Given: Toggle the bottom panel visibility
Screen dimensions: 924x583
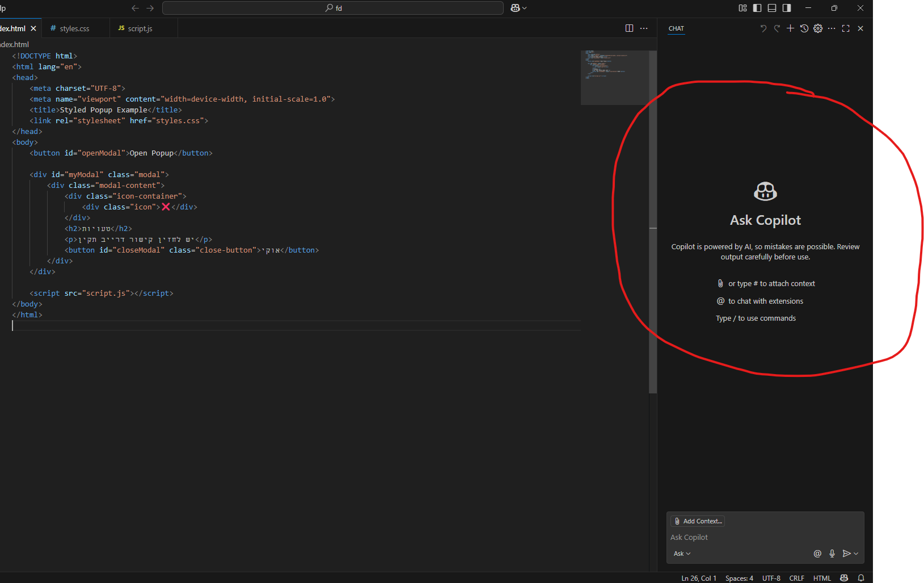Looking at the screenshot, I should click(x=772, y=8).
